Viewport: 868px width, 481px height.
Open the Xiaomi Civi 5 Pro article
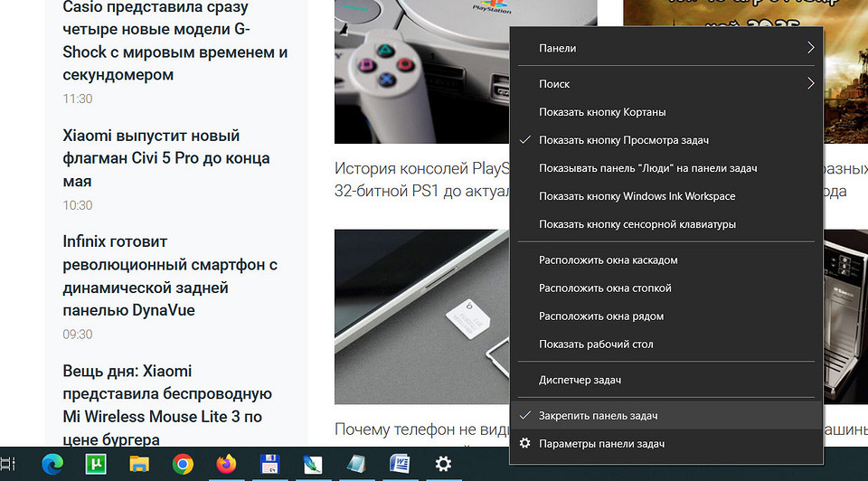click(166, 158)
